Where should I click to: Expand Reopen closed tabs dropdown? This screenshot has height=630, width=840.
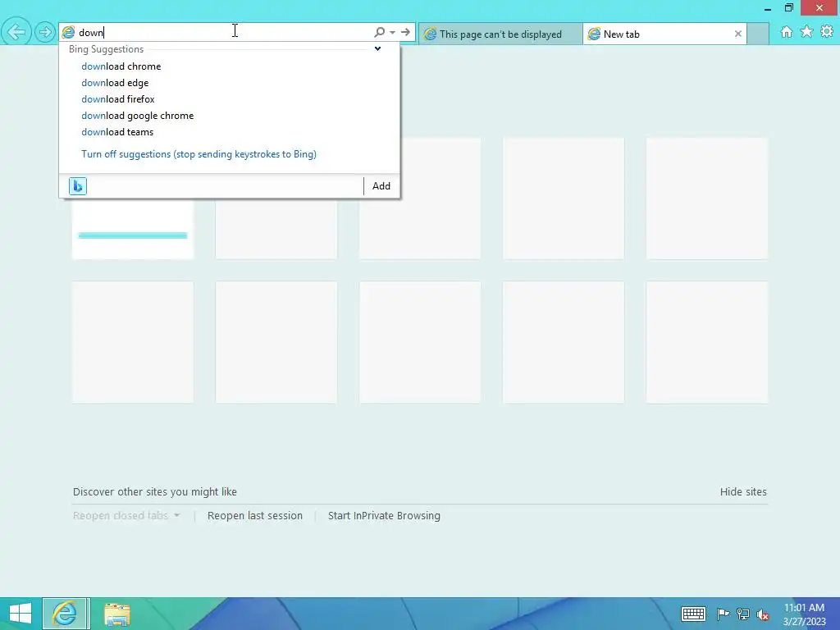click(126, 515)
